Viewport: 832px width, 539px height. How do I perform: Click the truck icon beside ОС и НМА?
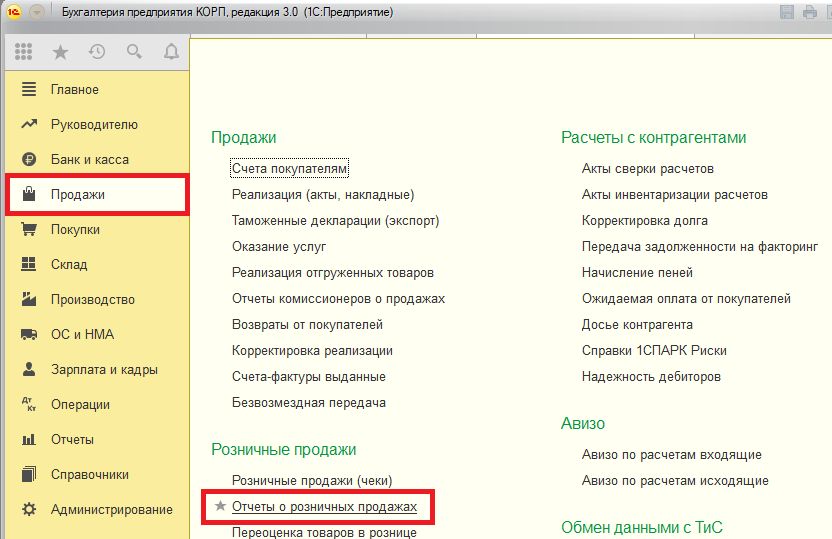[29, 334]
